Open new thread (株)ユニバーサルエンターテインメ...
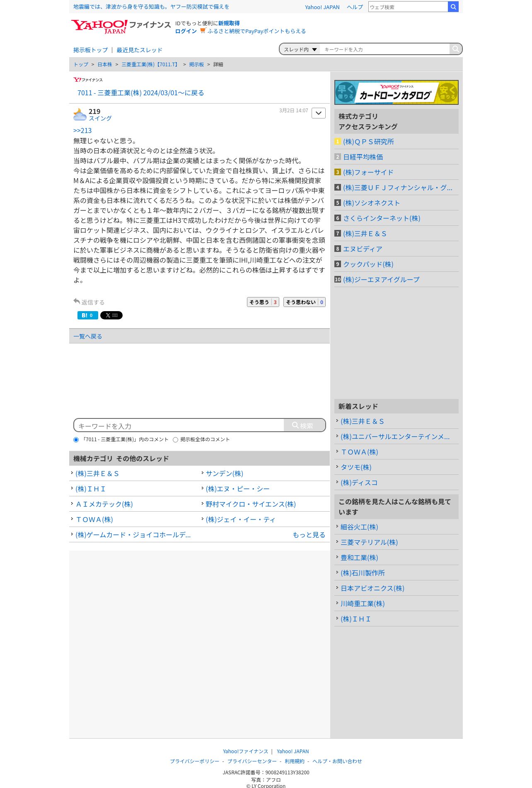Image resolution: width=532 pixels, height=788 pixels. 395,437
